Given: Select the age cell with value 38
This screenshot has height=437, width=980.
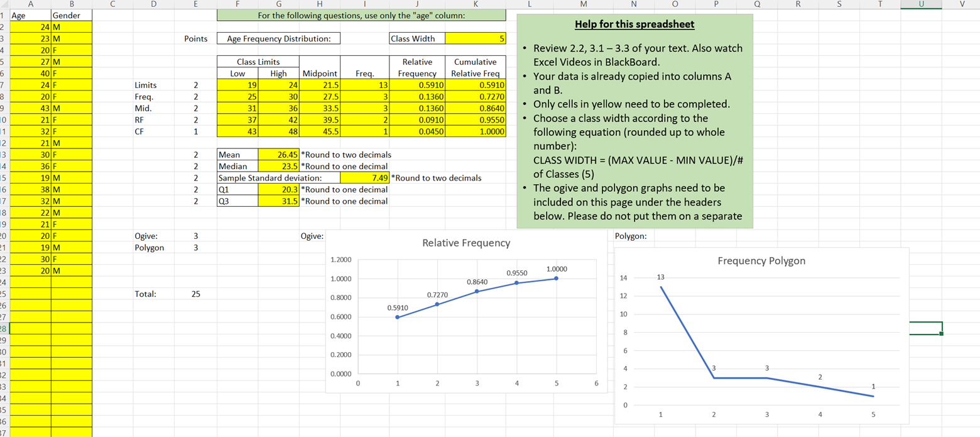Looking at the screenshot, I should (x=30, y=189).
